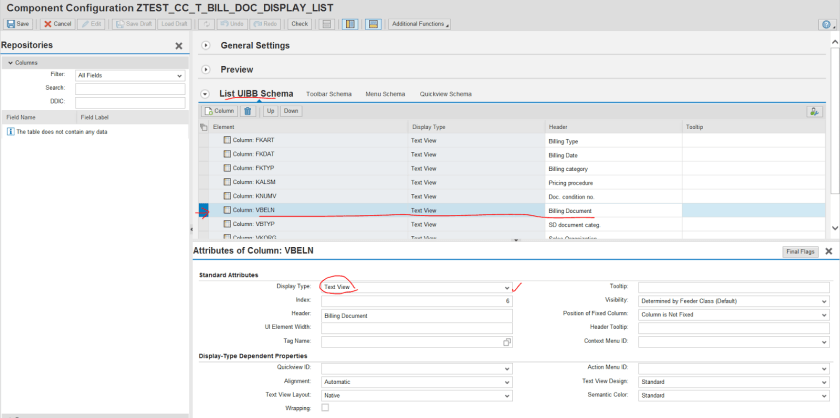This screenshot has height=418, width=840.
Task: Open the Tag Name value help icon
Action: click(x=507, y=342)
